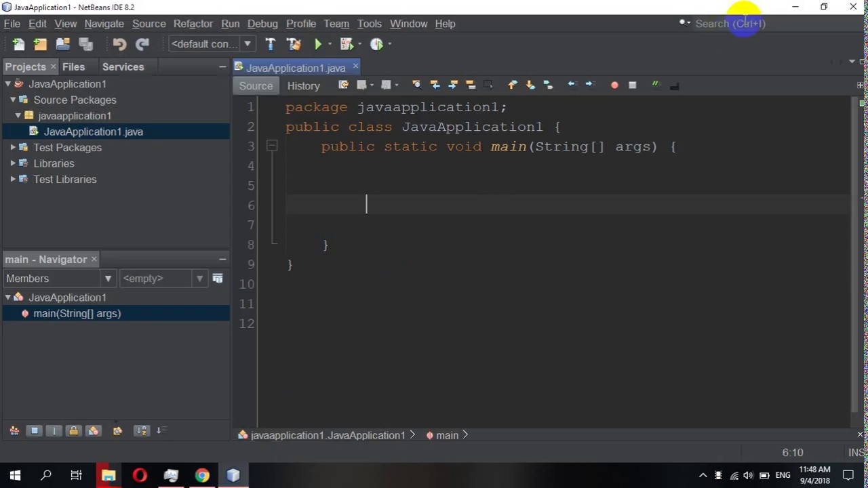The image size is (868, 488).
Task: Find Selection magnifier in editor toolbar
Action: pos(416,85)
